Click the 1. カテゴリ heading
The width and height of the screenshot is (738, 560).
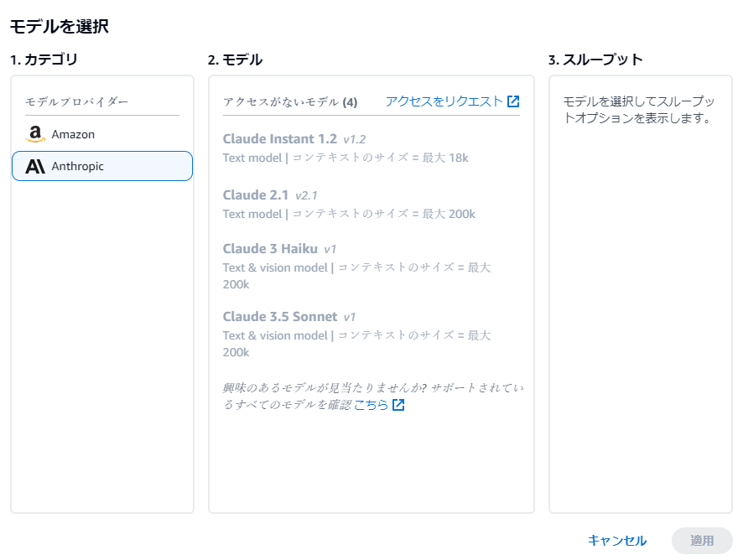click(x=44, y=60)
